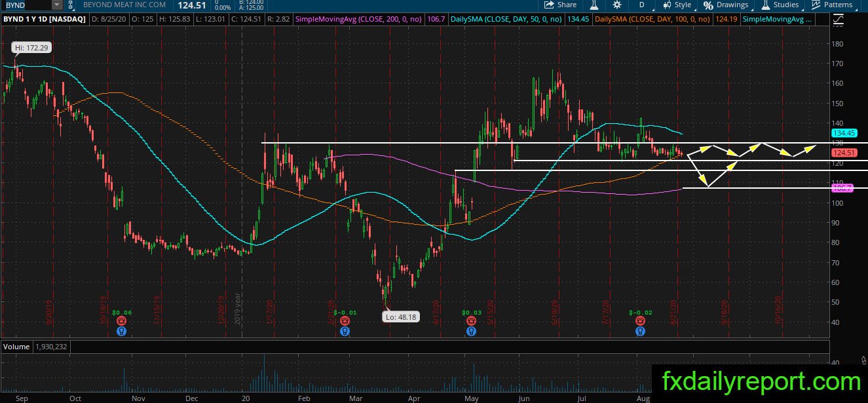The image size is (868, 403).
Task: Click the Share icon button
Action: click(560, 5)
